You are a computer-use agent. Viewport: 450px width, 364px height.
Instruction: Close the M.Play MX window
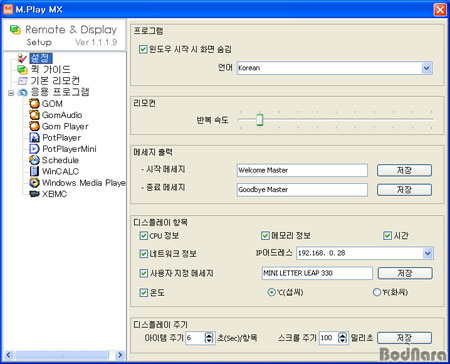tap(440, 9)
